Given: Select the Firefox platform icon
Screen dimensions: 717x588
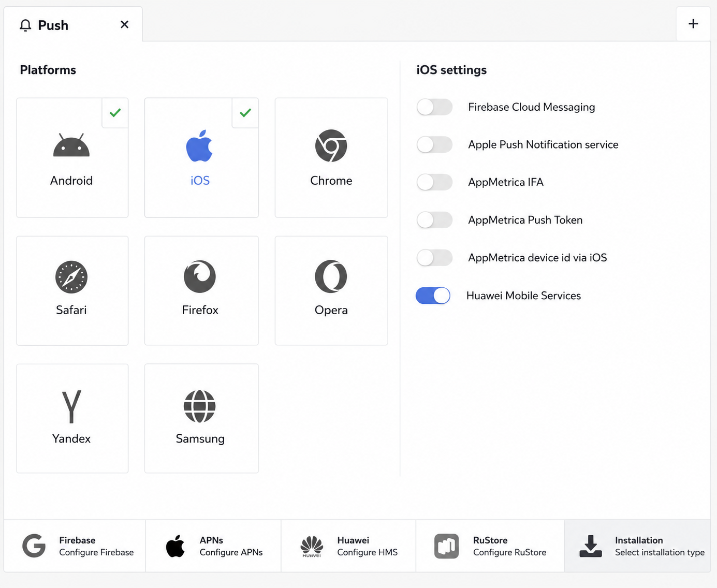Looking at the screenshot, I should pyautogui.click(x=200, y=276).
